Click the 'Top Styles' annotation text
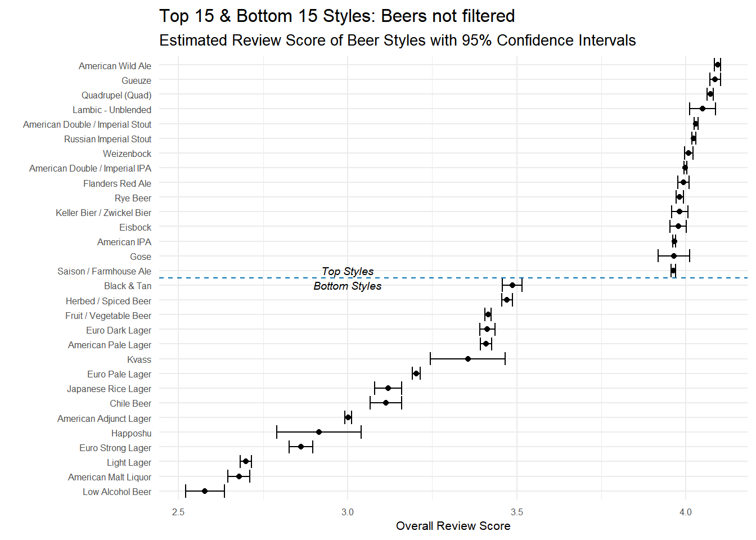Screen dimensions: 756x540 pyautogui.click(x=348, y=271)
